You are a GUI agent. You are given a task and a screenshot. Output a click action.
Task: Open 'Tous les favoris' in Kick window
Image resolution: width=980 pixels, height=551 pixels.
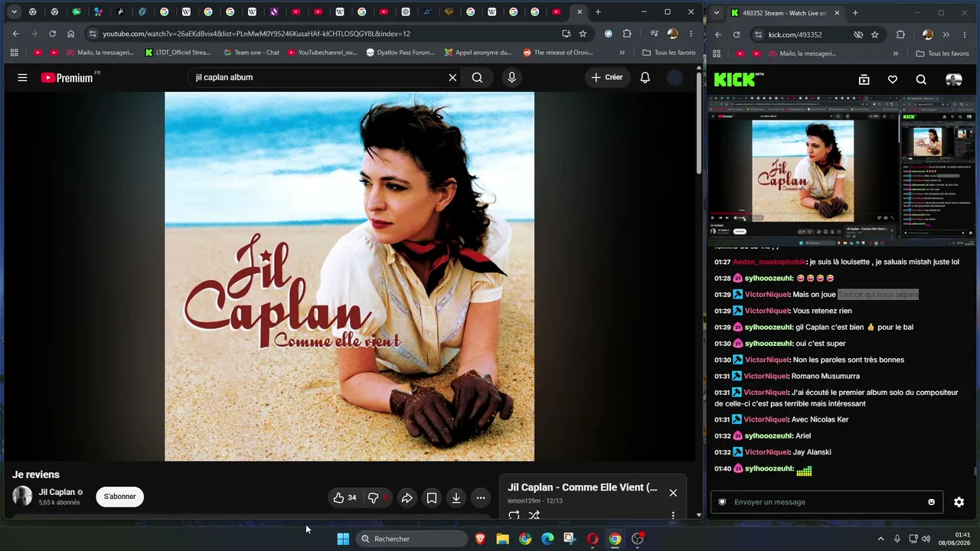[942, 54]
